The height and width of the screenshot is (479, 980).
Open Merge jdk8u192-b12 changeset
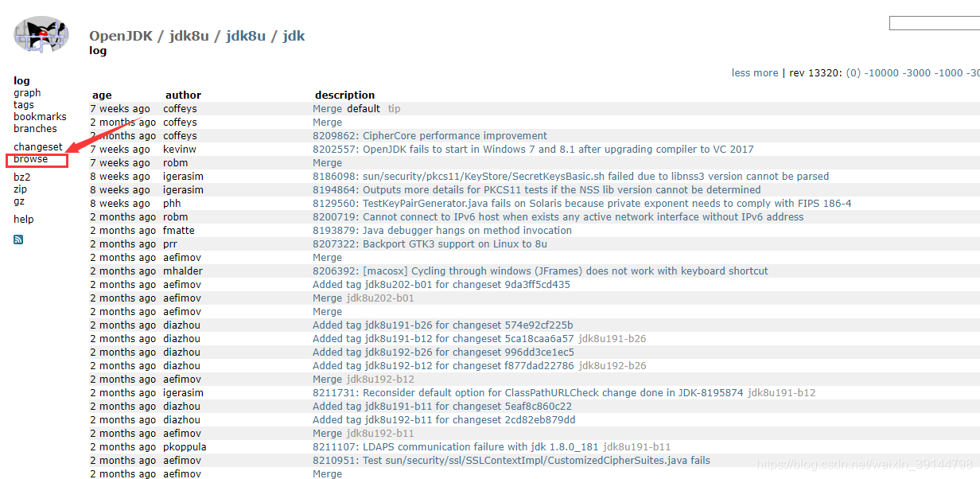[328, 380]
